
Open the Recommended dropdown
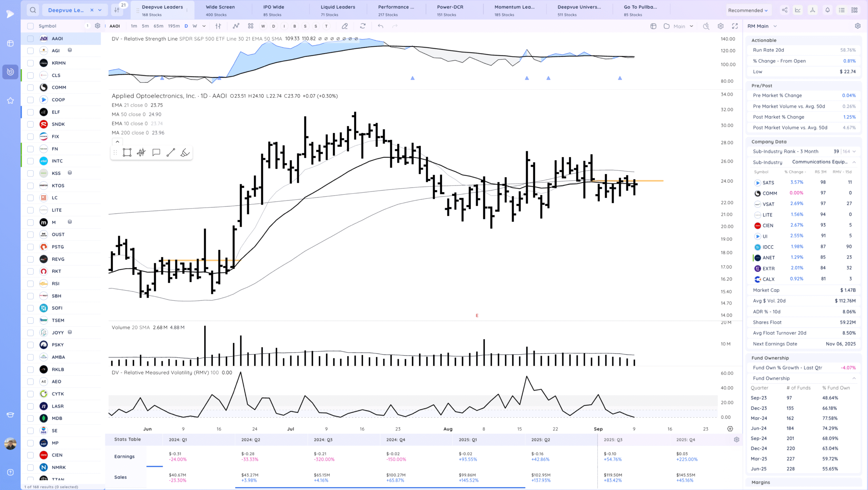748,10
